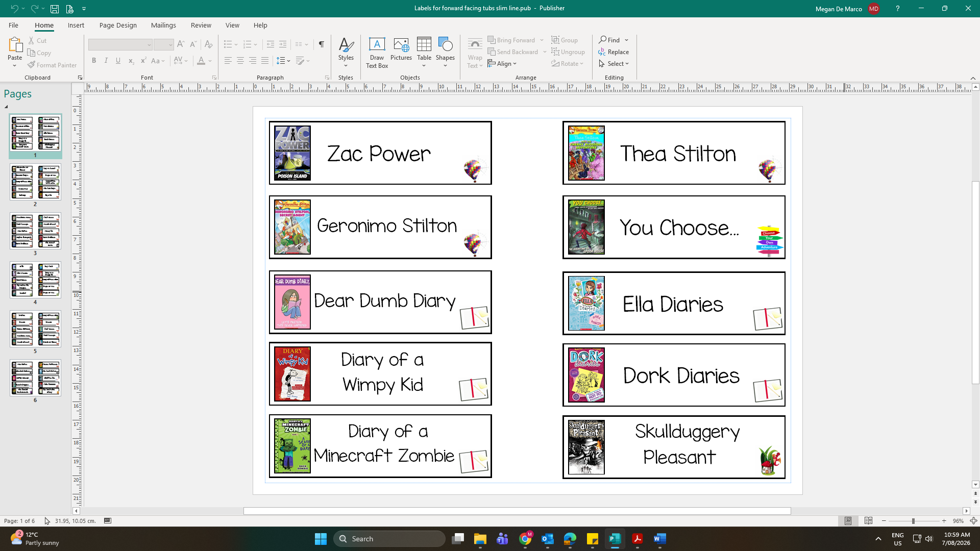Image resolution: width=980 pixels, height=551 pixels.
Task: Click the Windows Start button
Action: tap(321, 539)
